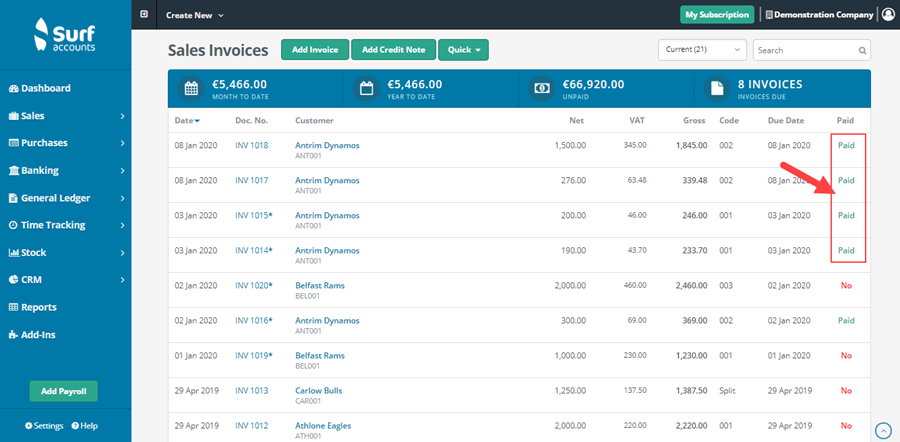Expand the Purchases chevron arrow
Image resolution: width=900 pixels, height=442 pixels.
[x=122, y=143]
